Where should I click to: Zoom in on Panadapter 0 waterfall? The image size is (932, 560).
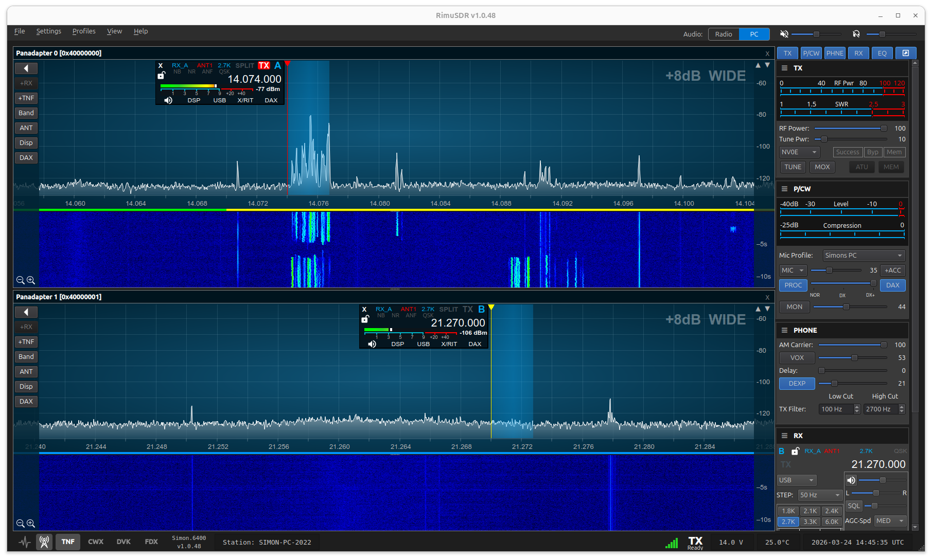click(x=31, y=280)
